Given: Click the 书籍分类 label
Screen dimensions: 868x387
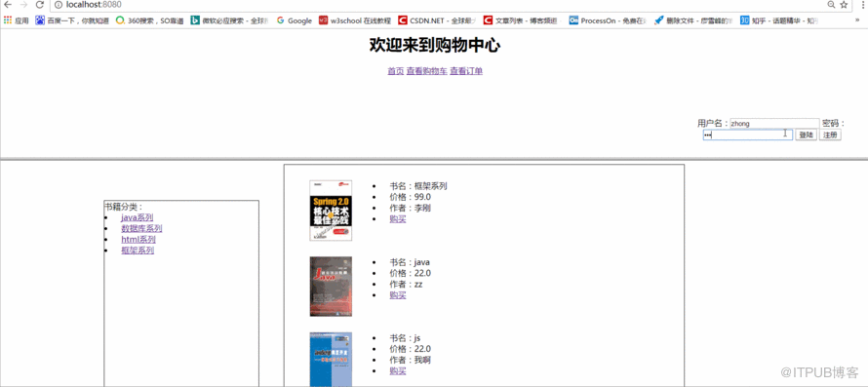Looking at the screenshot, I should click(123, 207).
